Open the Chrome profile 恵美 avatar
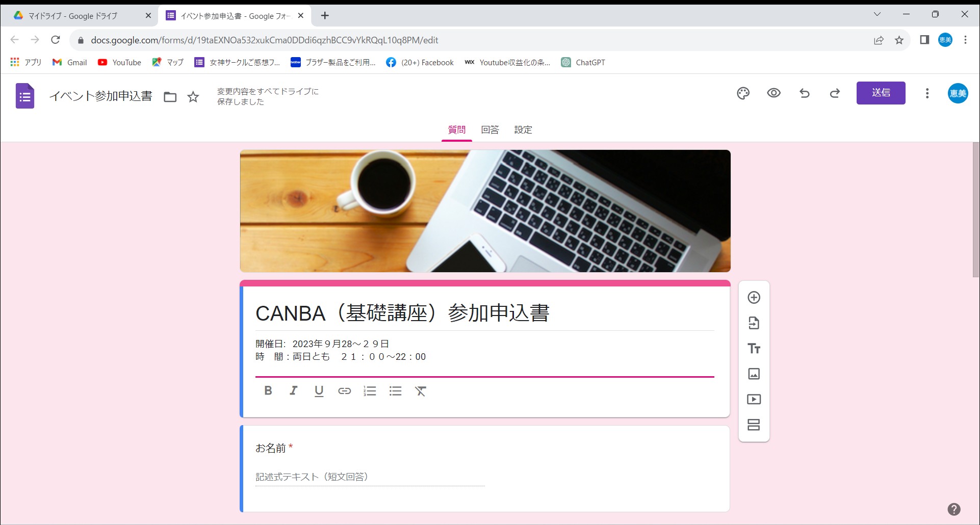This screenshot has width=980, height=525. [945, 40]
